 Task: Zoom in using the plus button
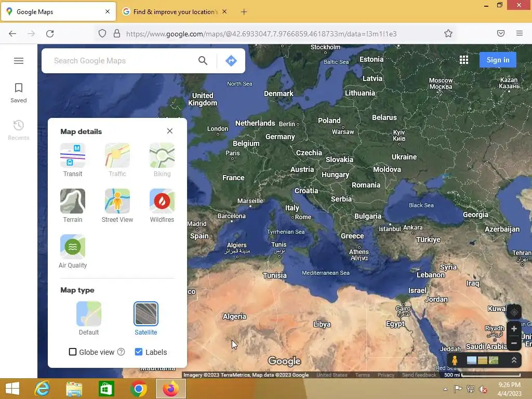click(514, 328)
